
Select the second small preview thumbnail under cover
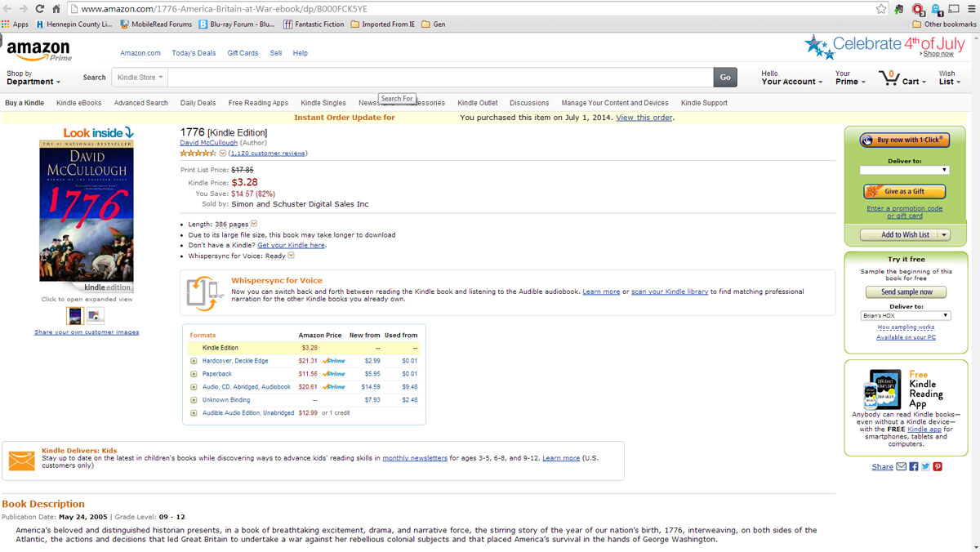tap(96, 315)
